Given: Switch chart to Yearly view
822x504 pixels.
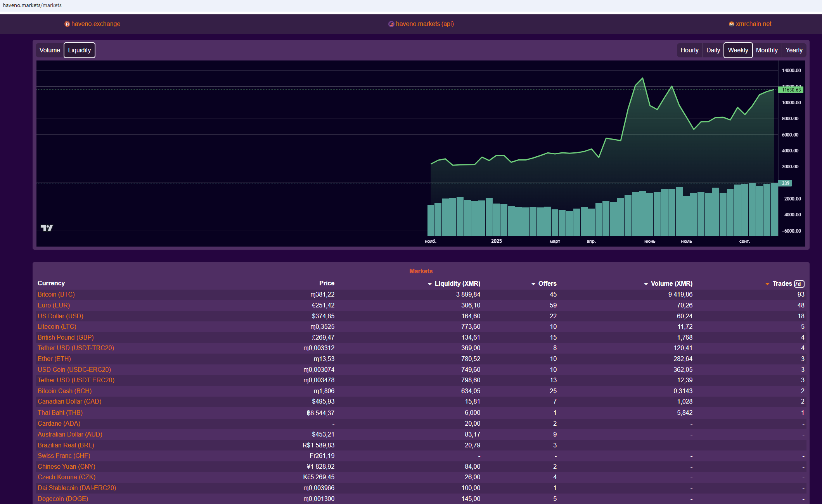Looking at the screenshot, I should coord(793,50).
